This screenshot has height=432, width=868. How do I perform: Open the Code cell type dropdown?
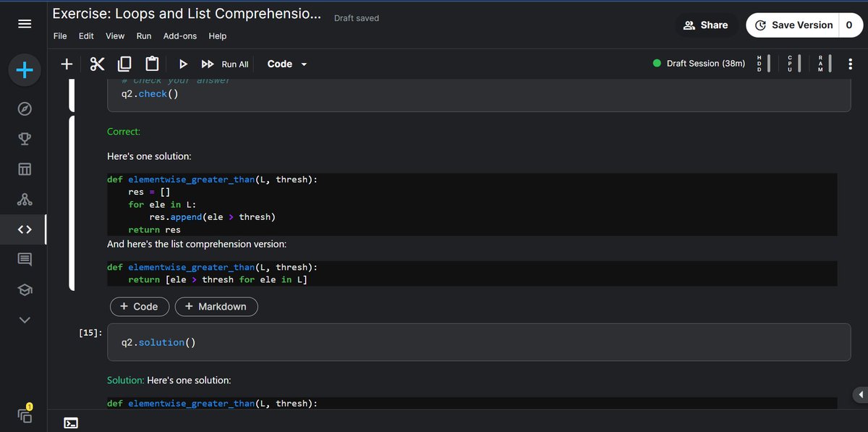click(x=287, y=64)
